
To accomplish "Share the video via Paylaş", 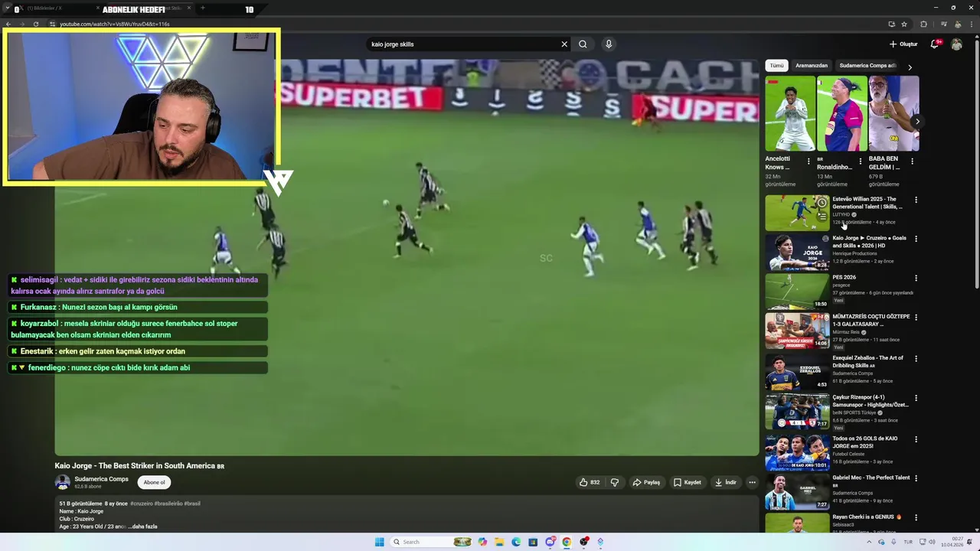I will [646, 482].
